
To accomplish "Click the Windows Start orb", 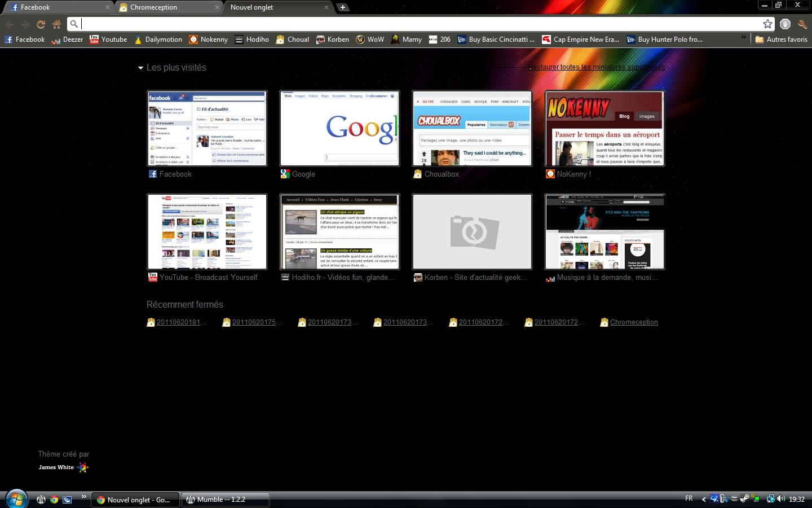I will (x=16, y=499).
